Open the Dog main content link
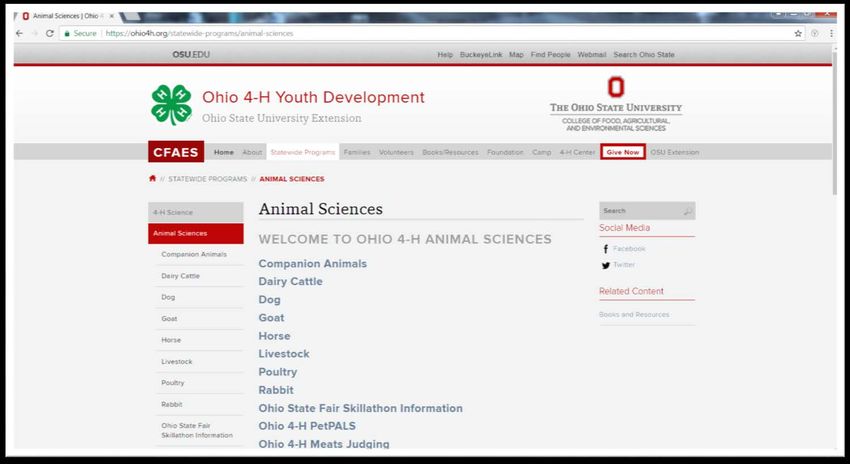The image size is (850, 464). point(269,300)
